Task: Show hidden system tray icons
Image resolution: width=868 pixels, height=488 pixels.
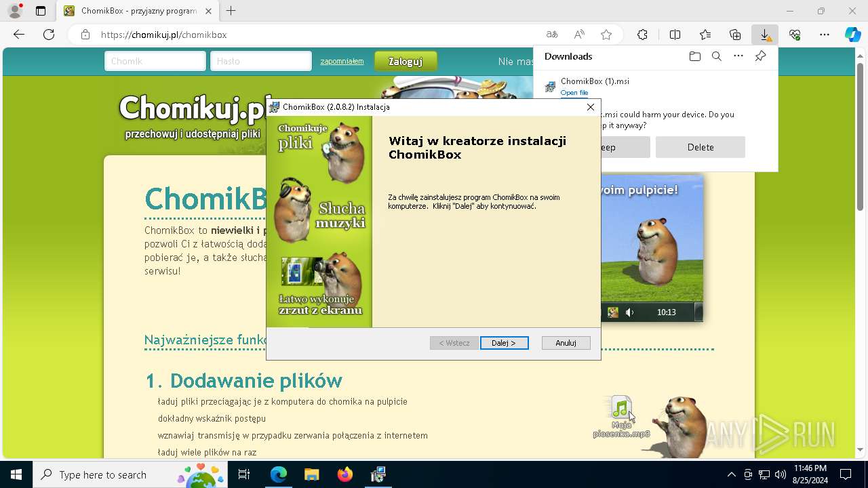Action: click(x=731, y=474)
